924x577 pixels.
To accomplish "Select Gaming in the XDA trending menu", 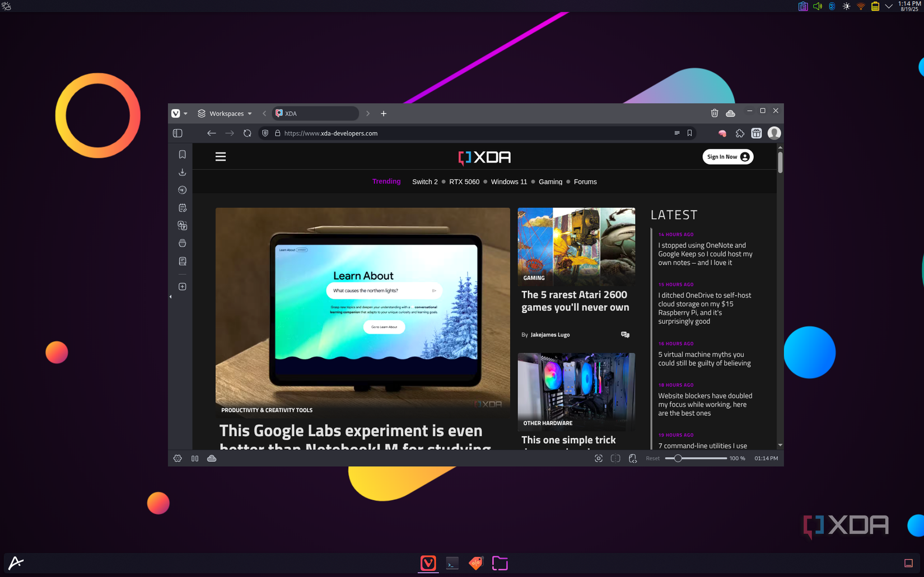I will pos(550,181).
